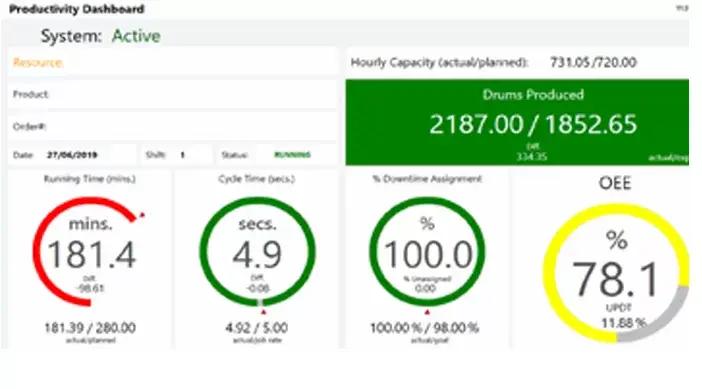This screenshot has width=702, height=389.
Task: Click the 181.4 mins gauge value
Action: [91, 254]
